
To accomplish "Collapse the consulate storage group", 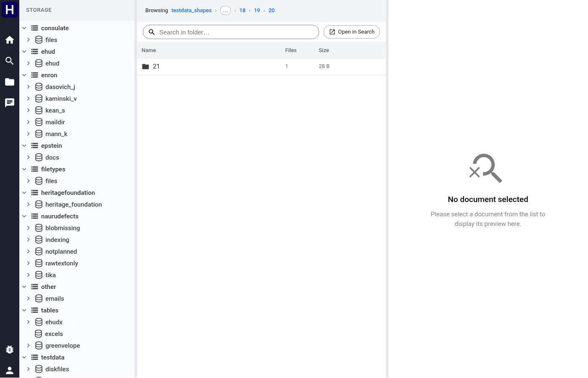I will point(24,28).
